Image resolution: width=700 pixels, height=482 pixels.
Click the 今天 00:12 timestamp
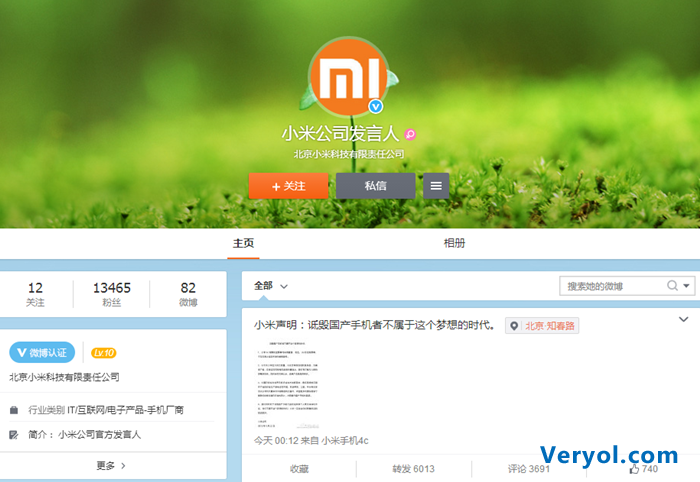click(276, 441)
